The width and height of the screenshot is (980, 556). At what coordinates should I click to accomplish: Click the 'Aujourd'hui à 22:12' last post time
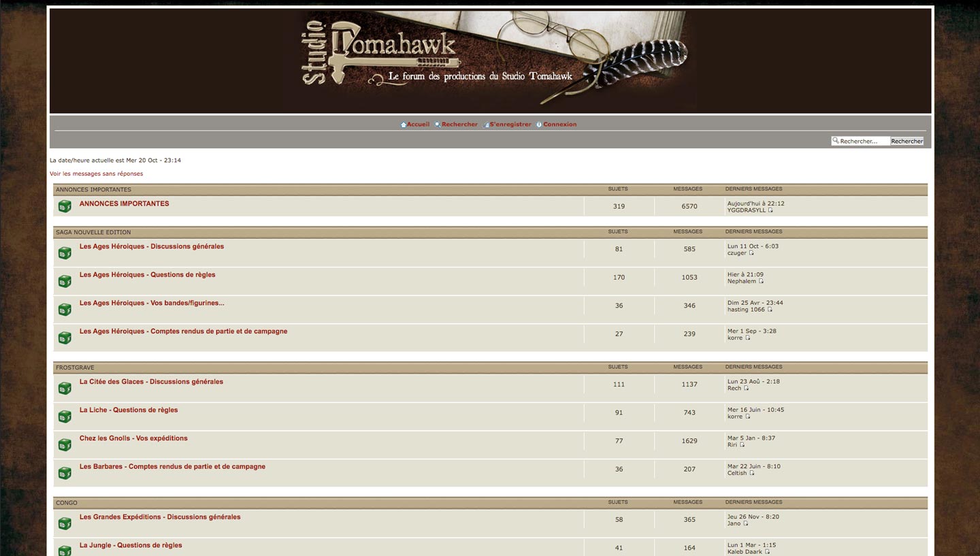[756, 203]
